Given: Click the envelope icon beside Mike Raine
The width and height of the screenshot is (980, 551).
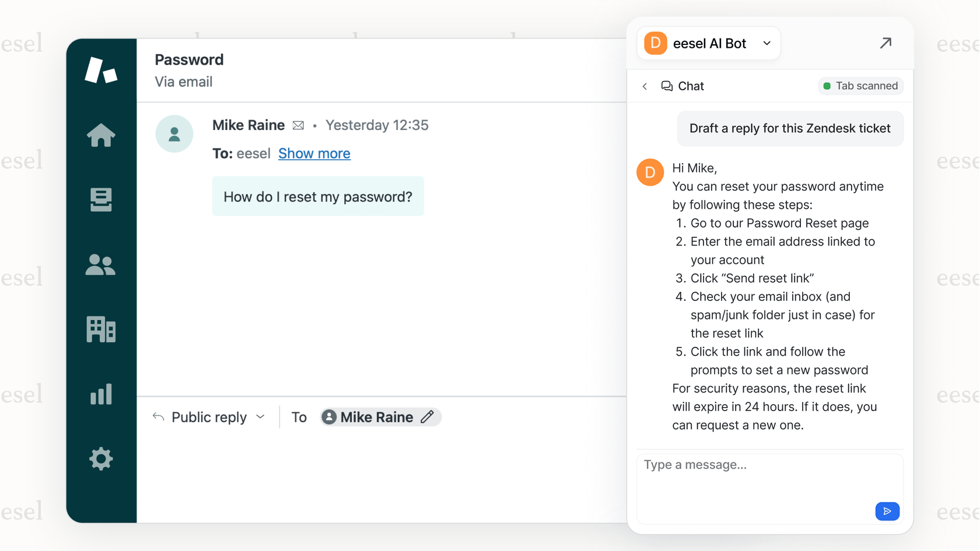Looking at the screenshot, I should click(x=299, y=125).
